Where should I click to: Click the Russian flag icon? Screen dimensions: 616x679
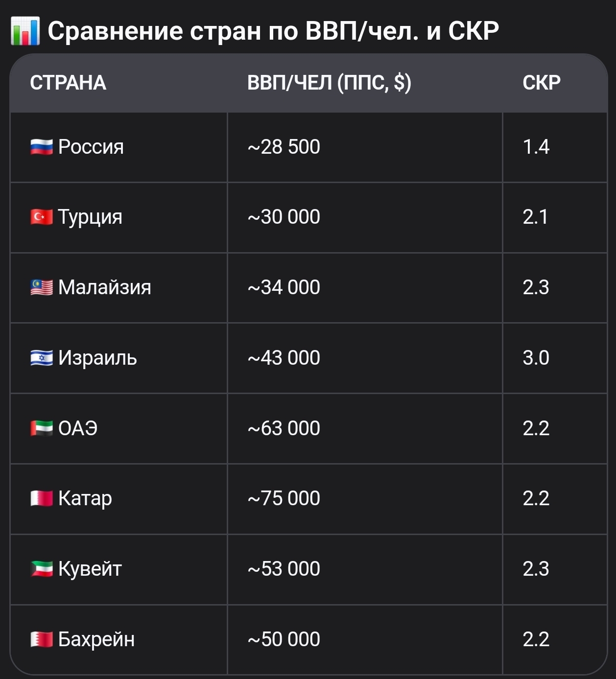point(42,147)
